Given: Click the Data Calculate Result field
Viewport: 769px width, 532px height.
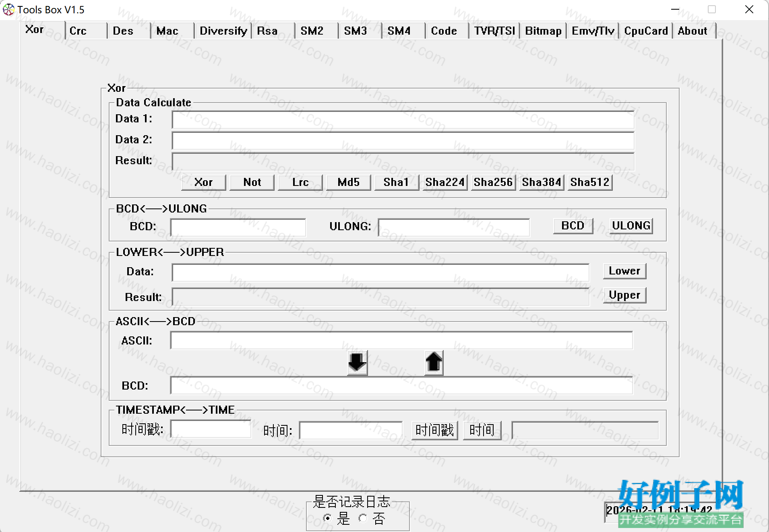Looking at the screenshot, I should pyautogui.click(x=403, y=162).
